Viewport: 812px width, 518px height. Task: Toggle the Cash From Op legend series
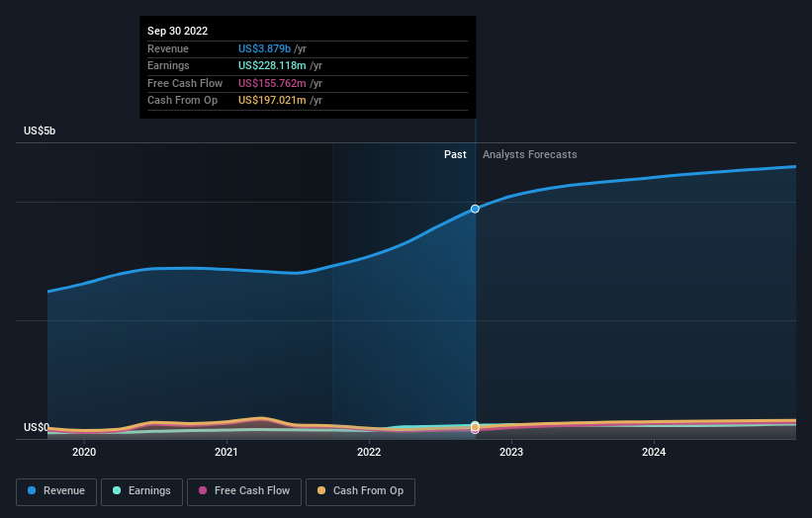[x=360, y=491]
